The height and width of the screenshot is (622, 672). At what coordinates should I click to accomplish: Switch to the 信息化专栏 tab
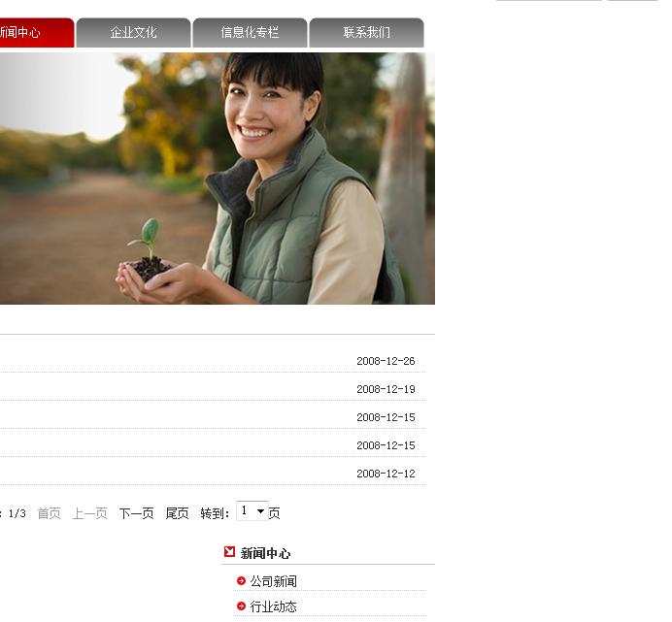(x=250, y=33)
